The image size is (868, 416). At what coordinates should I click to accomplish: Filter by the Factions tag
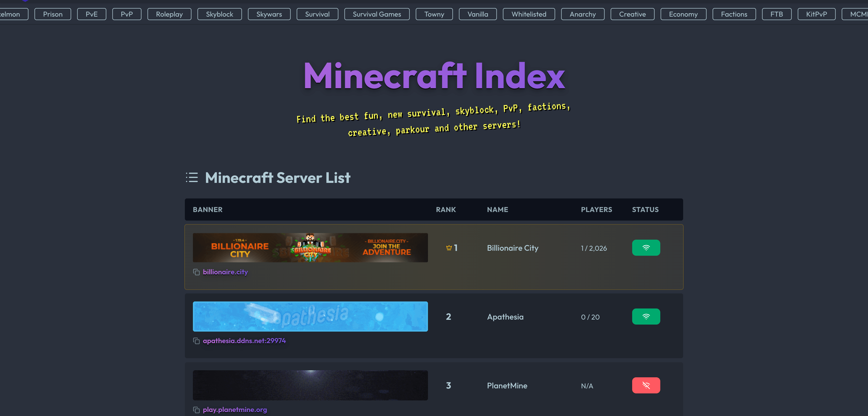pos(734,14)
